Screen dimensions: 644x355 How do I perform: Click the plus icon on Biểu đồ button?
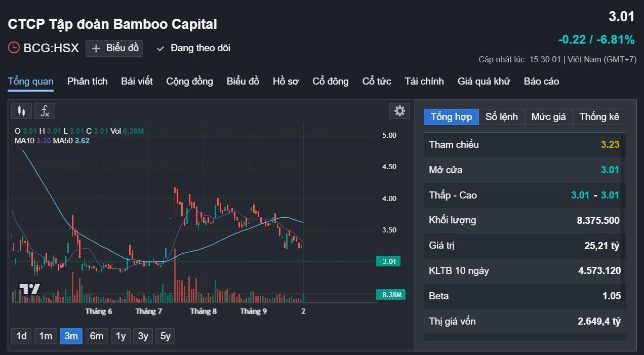point(96,49)
